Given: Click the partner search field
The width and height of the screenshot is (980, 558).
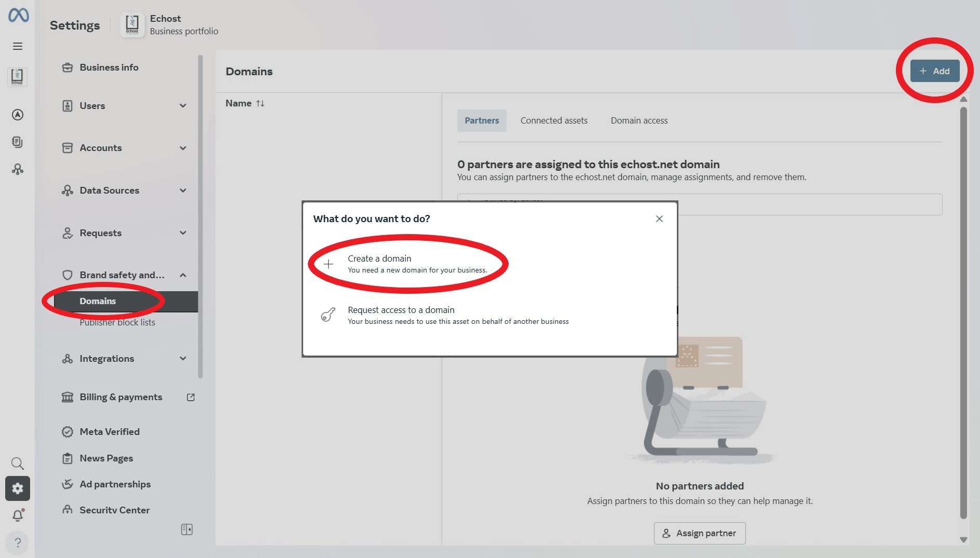Looking at the screenshot, I should coord(700,205).
